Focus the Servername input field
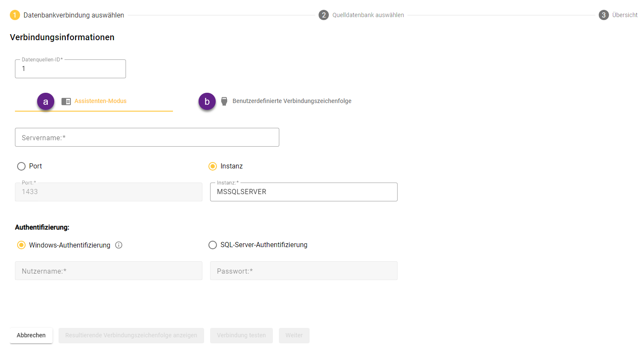This screenshot has height=351, width=644. point(147,138)
